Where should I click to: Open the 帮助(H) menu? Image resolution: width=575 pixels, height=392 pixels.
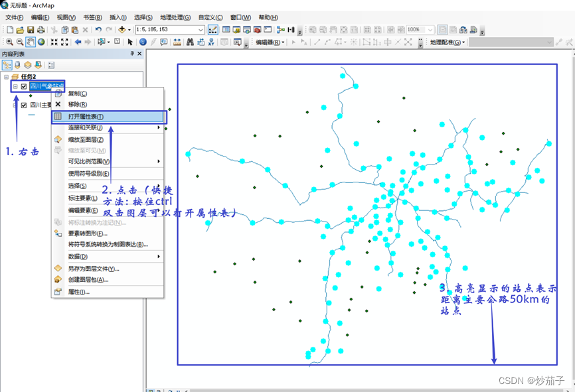pos(268,18)
